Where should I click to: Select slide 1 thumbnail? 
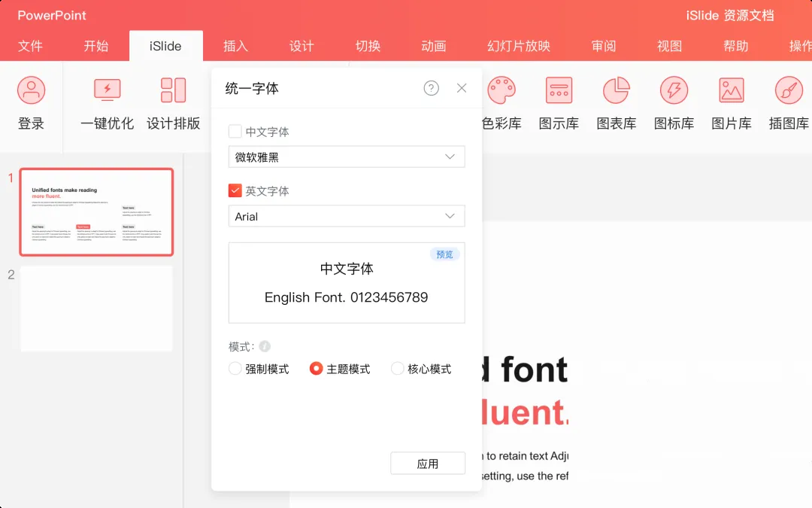tap(96, 212)
